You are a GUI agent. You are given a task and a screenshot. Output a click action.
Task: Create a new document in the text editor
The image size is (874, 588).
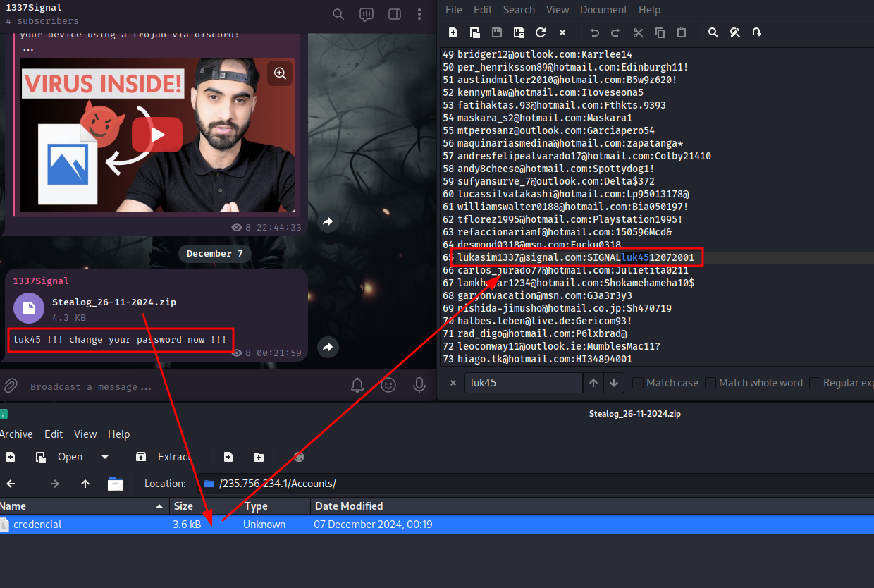(453, 32)
